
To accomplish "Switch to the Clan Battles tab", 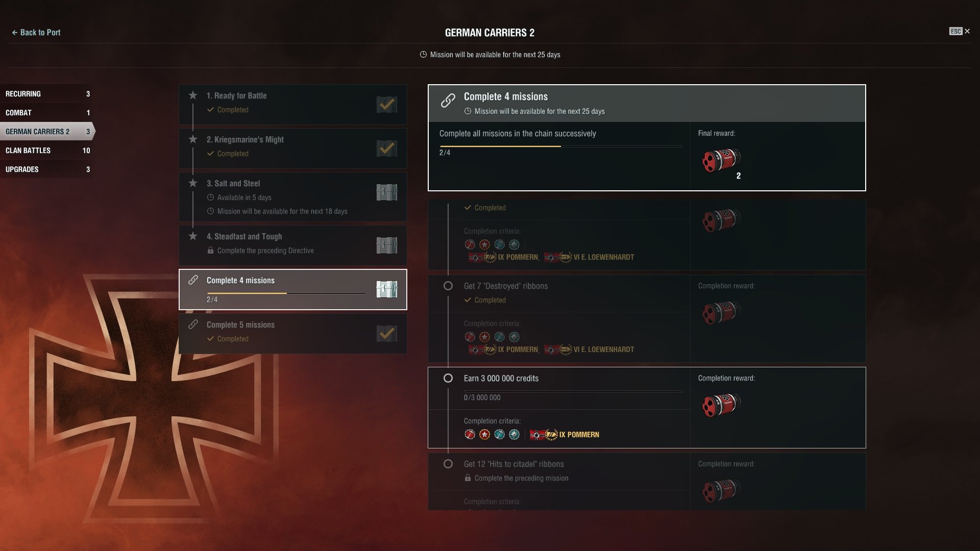I will coord(47,151).
